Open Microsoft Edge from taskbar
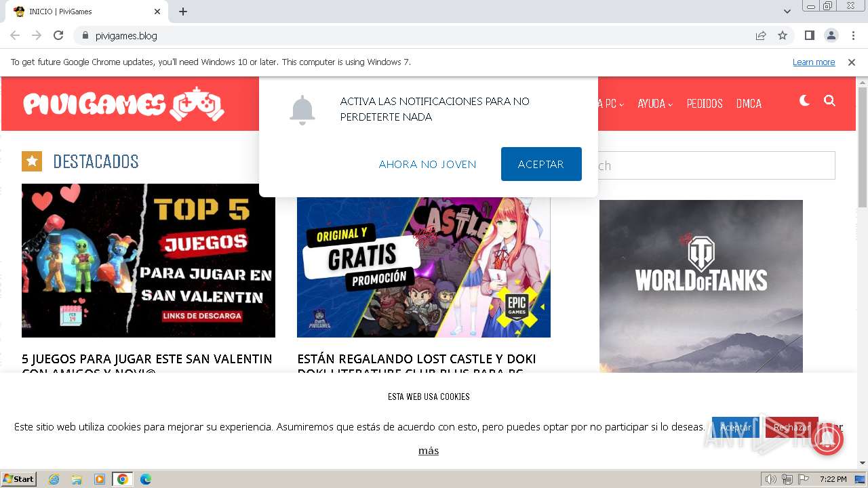Image resolution: width=868 pixels, height=488 pixels. pos(146,479)
